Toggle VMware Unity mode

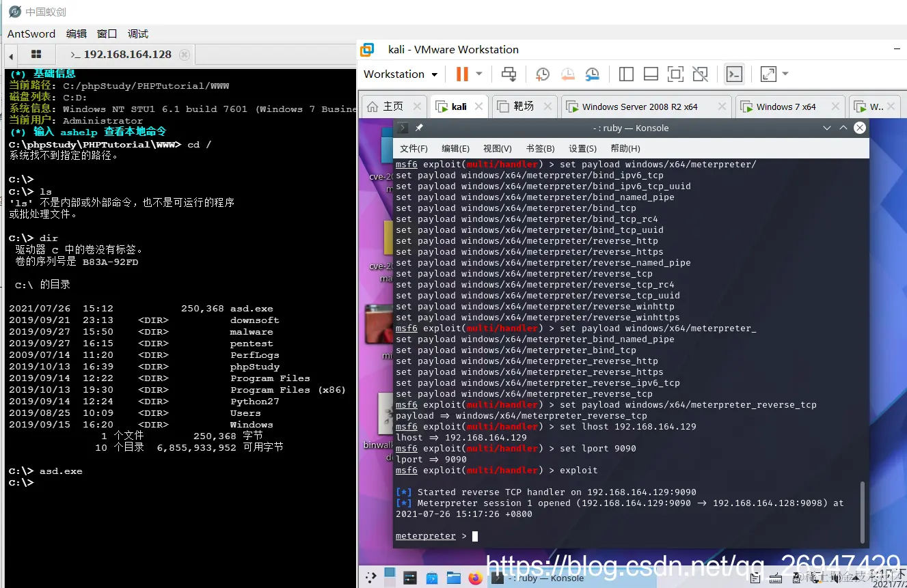click(x=700, y=74)
